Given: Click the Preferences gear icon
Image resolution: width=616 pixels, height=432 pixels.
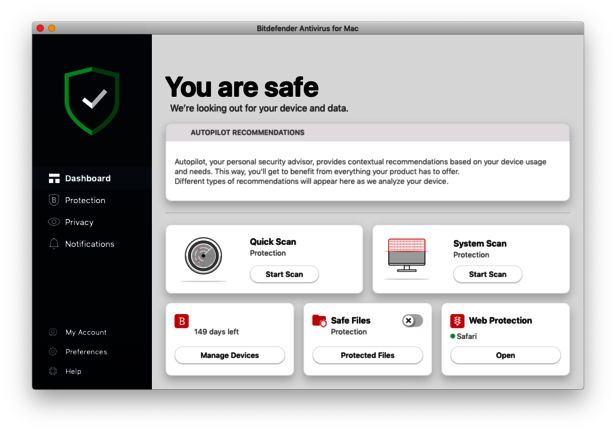Looking at the screenshot, I should coord(53,351).
